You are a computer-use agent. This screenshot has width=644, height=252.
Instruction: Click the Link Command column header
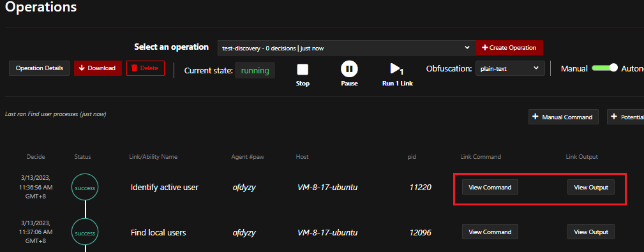[481, 157]
